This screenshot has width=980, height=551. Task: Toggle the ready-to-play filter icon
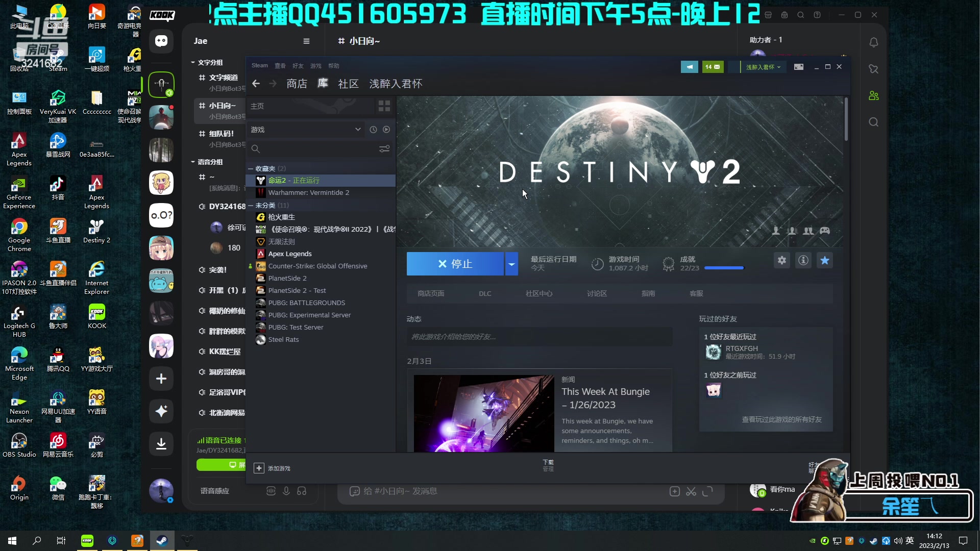(386, 130)
